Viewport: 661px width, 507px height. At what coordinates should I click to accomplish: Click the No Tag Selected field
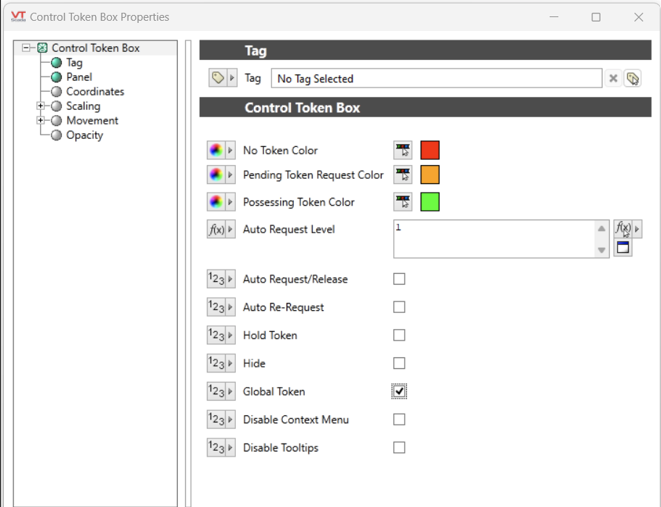click(438, 78)
